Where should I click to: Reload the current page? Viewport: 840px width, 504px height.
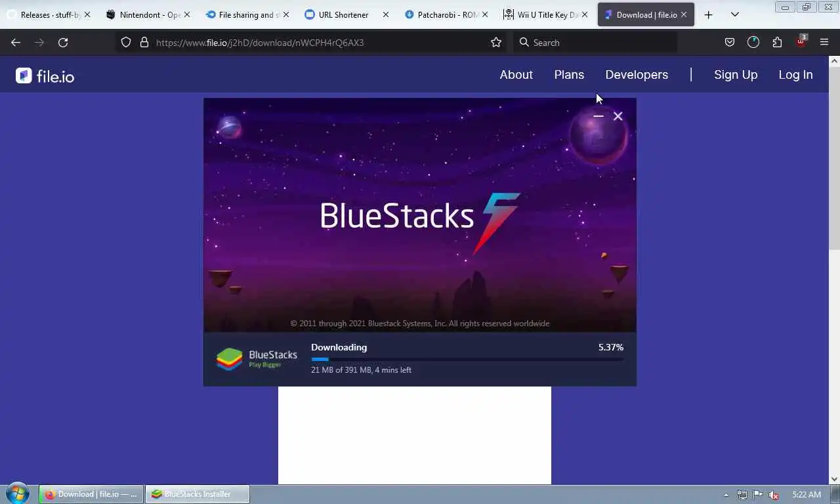(63, 42)
